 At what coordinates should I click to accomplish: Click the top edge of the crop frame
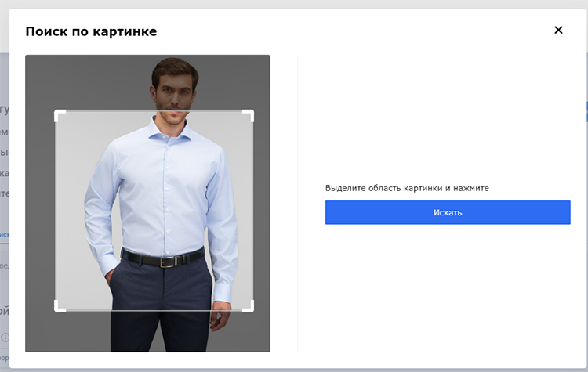tap(154, 110)
